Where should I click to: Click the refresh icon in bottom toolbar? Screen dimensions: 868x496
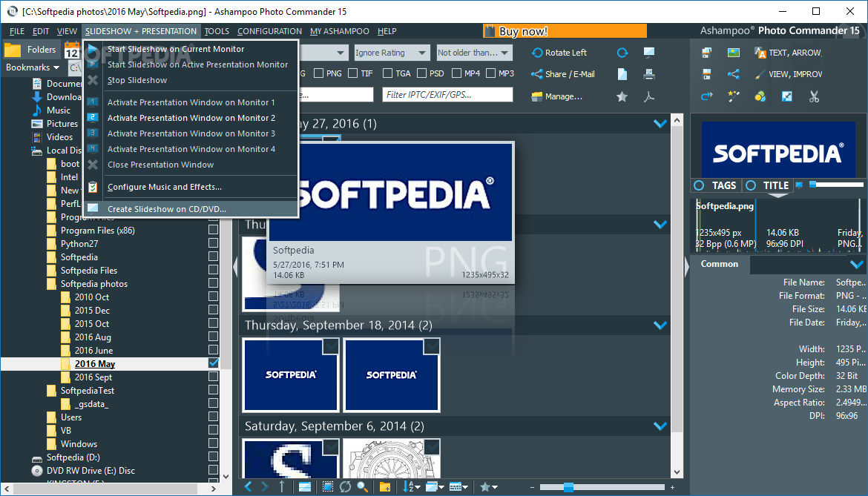coord(345,486)
